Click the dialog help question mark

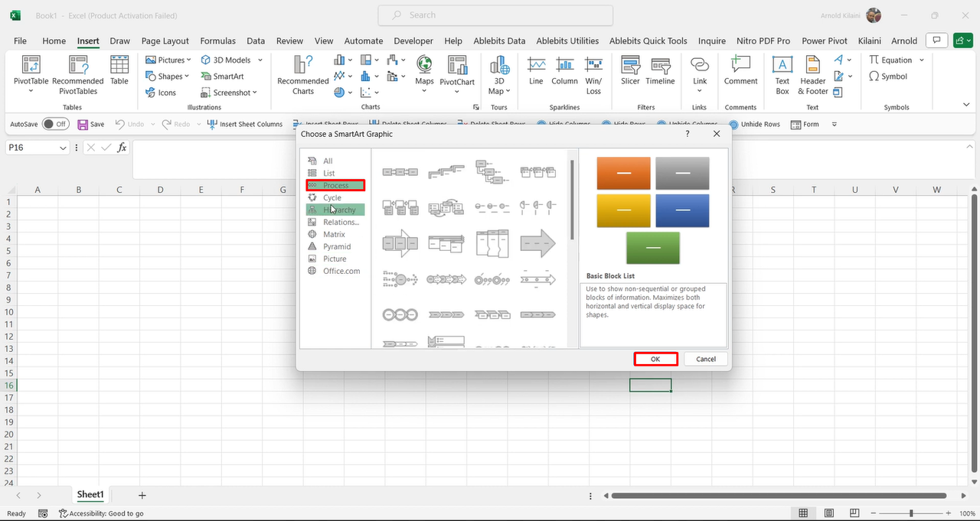(687, 134)
